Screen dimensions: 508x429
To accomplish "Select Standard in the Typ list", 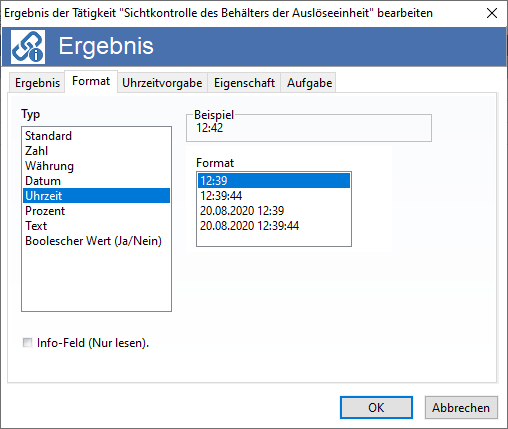I will [x=96, y=136].
